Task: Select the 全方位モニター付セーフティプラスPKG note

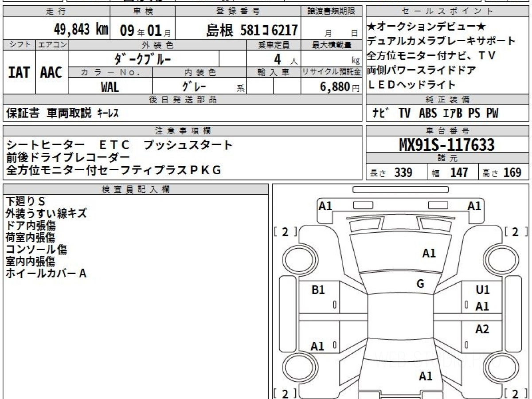Action: click(113, 170)
